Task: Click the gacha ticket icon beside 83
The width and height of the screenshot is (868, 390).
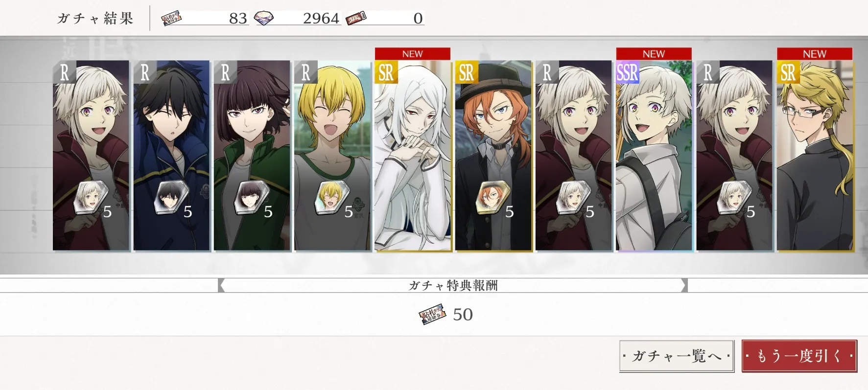Action: [171, 19]
